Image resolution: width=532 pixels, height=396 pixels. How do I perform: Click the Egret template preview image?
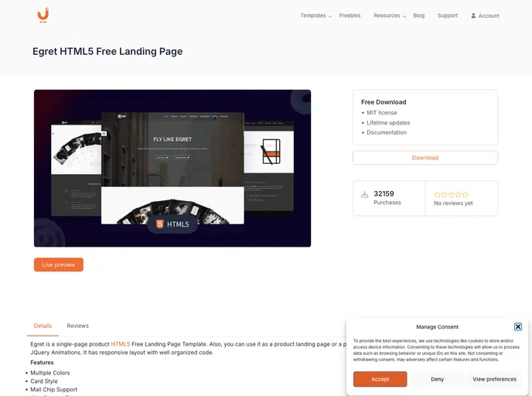(172, 169)
